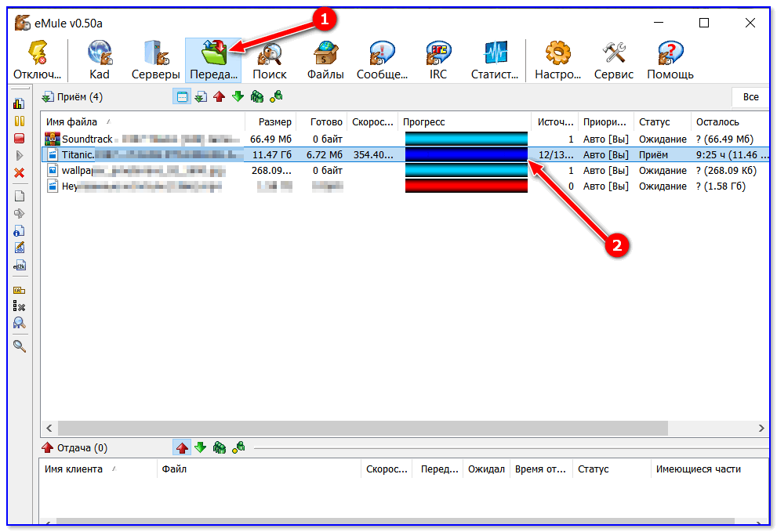Sort by Размер column header

pos(270,121)
